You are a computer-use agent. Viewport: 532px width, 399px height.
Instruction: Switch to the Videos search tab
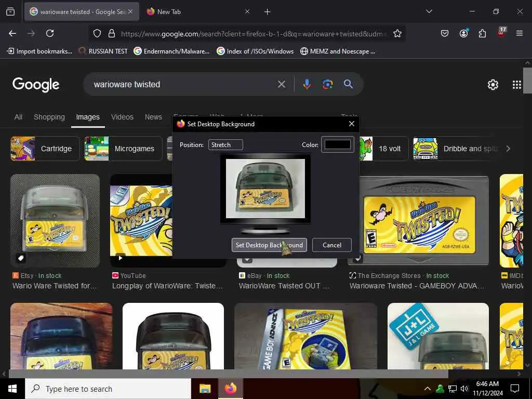(122, 117)
